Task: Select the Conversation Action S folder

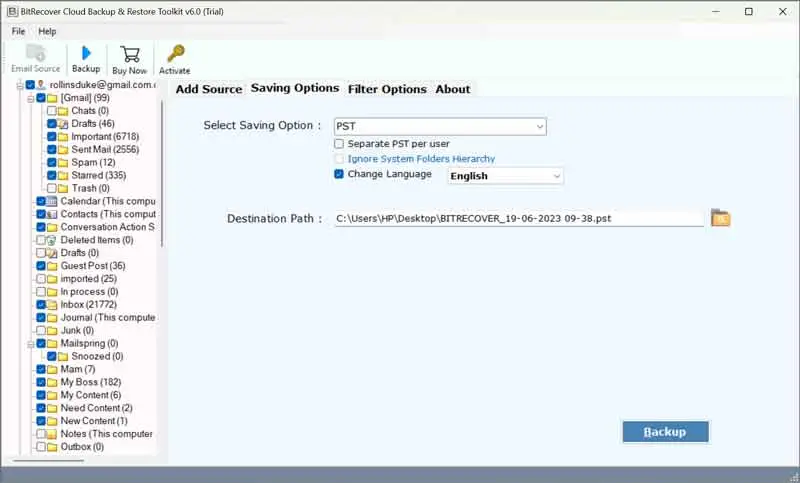Action: pyautogui.click(x=107, y=227)
